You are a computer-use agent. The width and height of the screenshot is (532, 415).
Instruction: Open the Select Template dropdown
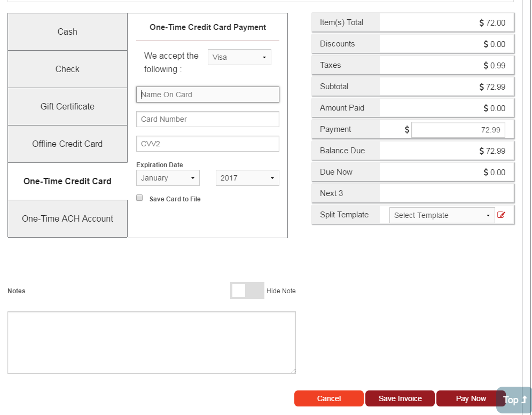click(x=442, y=215)
